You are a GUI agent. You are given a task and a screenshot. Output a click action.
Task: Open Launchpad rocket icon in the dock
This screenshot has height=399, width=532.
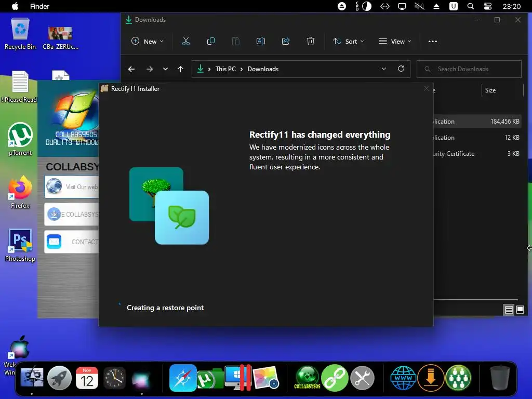coord(59,378)
